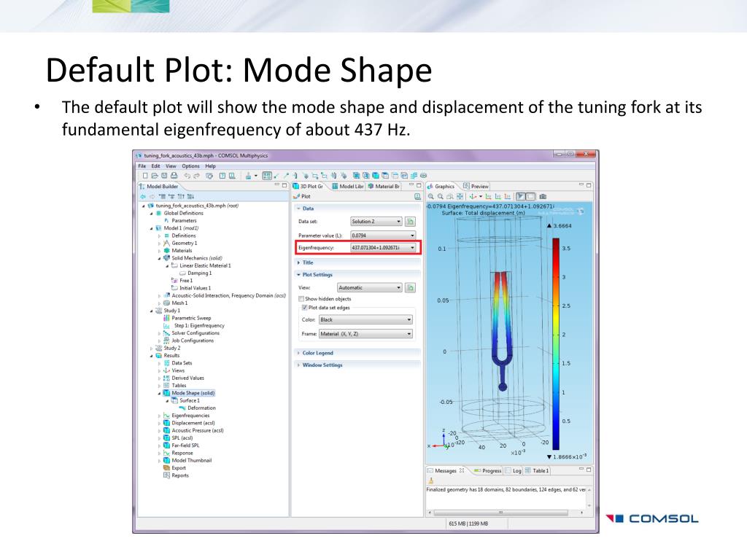
Task: Switch to the Progress tab
Action: point(488,470)
